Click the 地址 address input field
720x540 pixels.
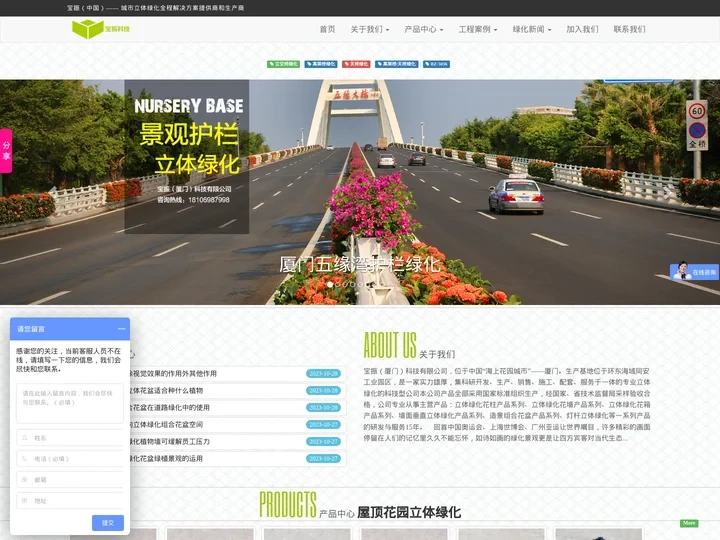(x=70, y=501)
